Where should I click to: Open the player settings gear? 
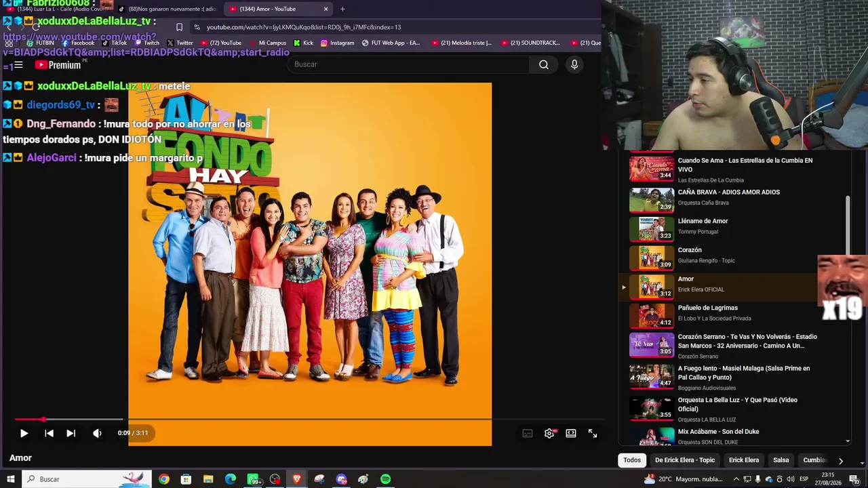tap(549, 433)
